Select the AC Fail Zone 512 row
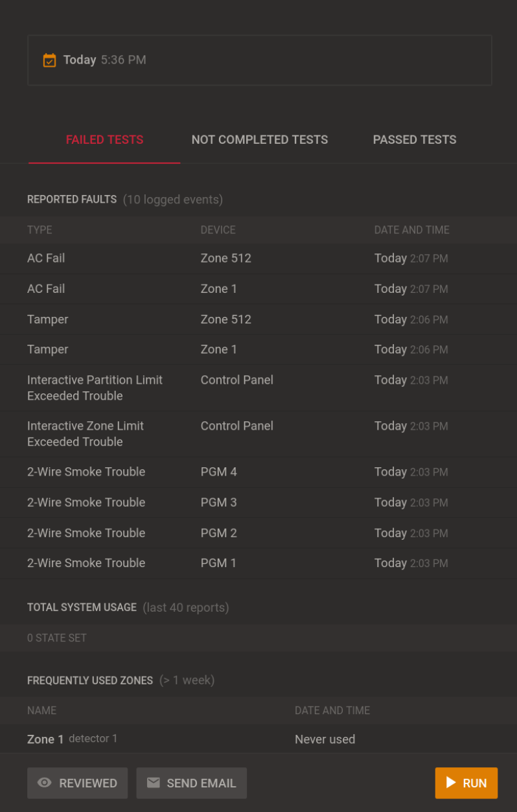 258,259
